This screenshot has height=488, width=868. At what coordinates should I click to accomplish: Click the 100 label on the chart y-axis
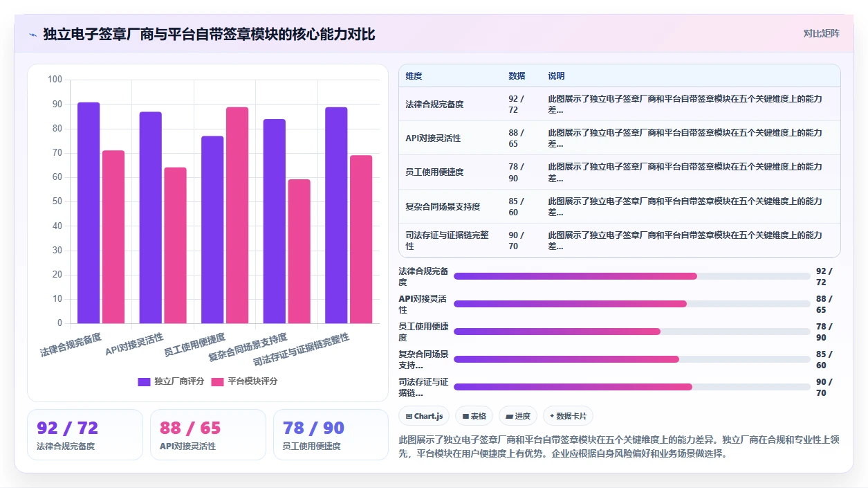(55, 80)
